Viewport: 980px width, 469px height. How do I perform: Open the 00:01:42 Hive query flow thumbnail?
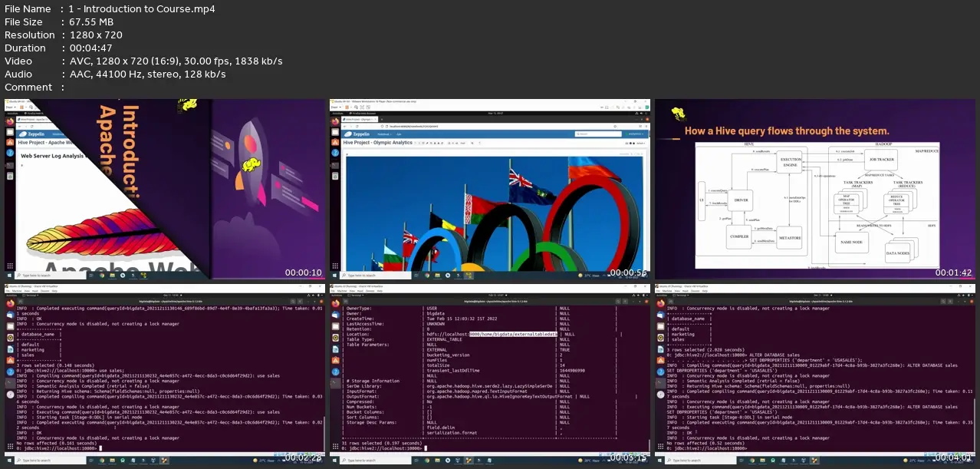pos(815,189)
